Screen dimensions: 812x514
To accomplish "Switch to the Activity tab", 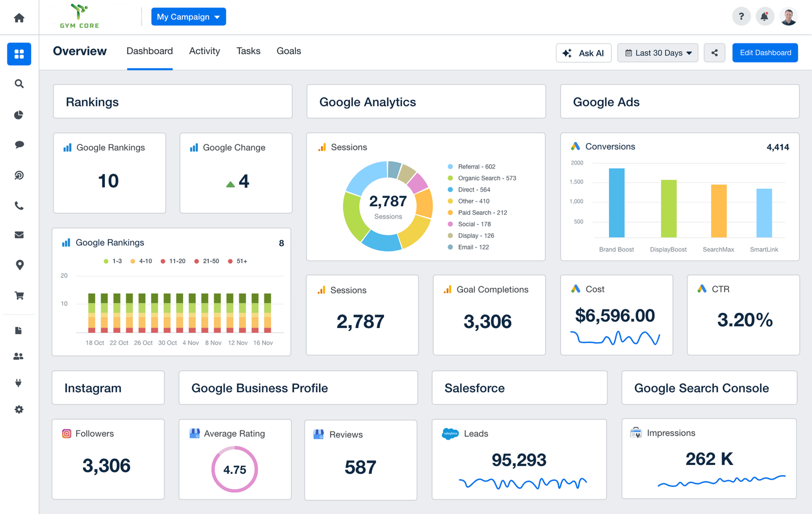I will [205, 51].
